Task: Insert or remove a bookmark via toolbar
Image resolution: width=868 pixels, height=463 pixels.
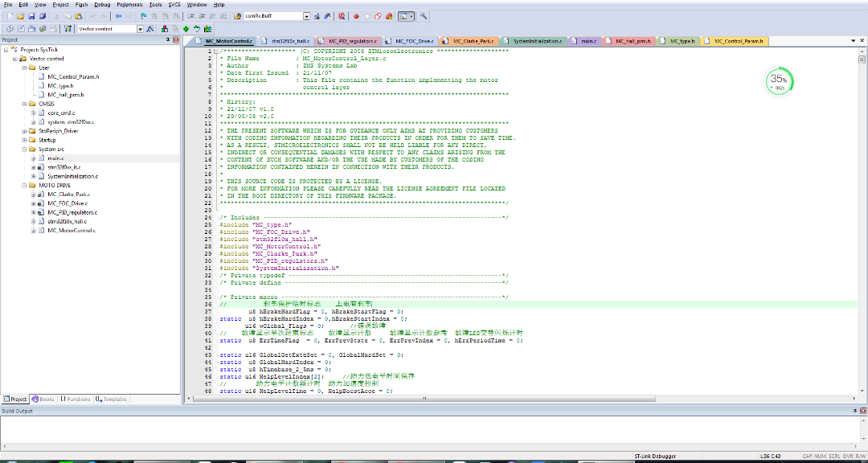Action: click(143, 16)
